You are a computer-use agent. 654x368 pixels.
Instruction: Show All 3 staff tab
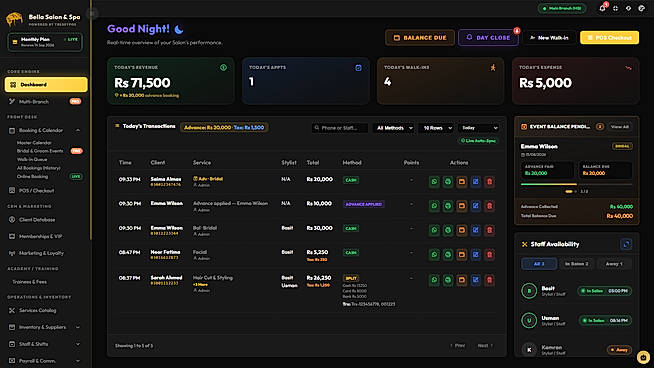coord(539,264)
